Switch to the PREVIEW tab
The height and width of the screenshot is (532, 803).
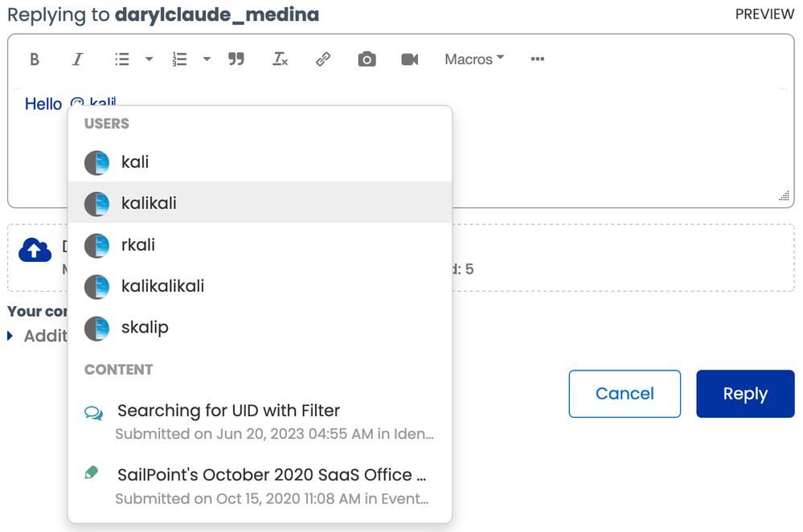(764, 14)
